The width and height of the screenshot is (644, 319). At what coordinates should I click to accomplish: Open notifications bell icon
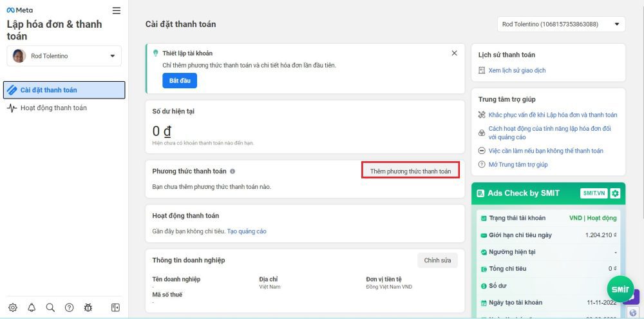click(32, 307)
